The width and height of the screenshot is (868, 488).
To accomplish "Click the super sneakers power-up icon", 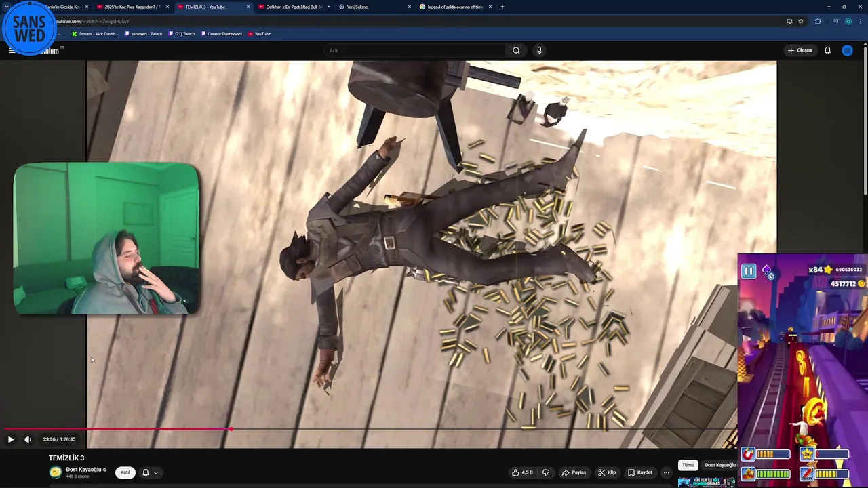I will point(748,474).
